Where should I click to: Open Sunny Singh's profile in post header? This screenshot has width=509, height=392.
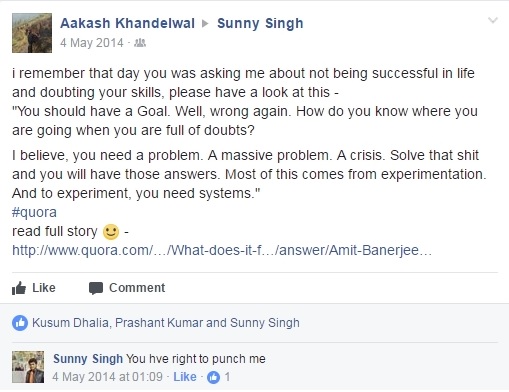point(260,23)
